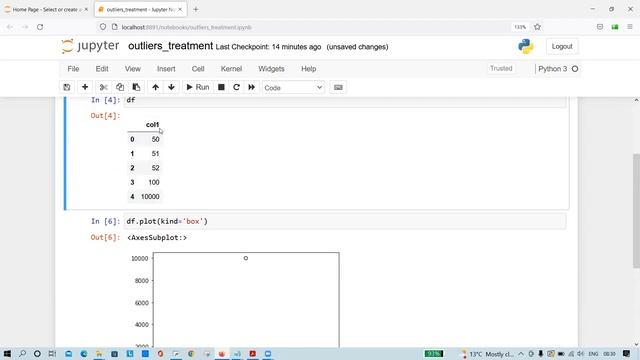640x360 pixels.
Task: Open the cell type Code dropdown
Action: coord(293,88)
